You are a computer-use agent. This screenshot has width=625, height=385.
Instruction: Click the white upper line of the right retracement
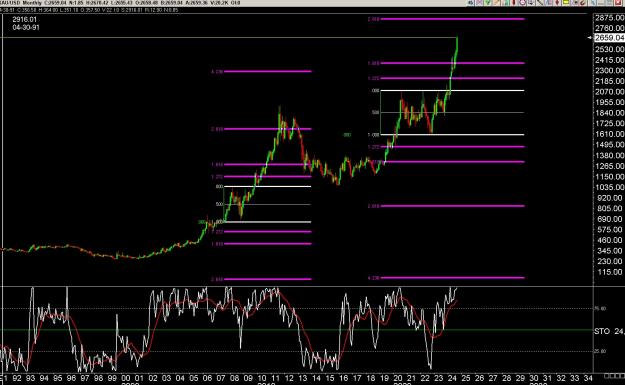452,90
